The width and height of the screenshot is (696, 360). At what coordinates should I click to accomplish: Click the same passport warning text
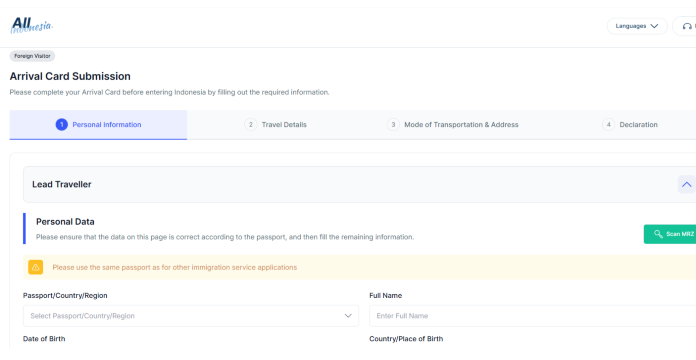click(x=175, y=267)
